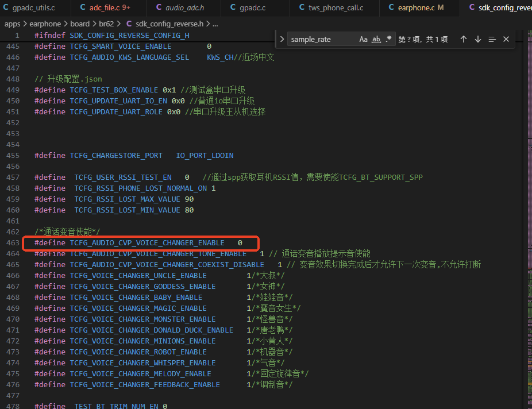Go to previous match arrow
Viewport: 532px width, 409px height.
(464, 39)
